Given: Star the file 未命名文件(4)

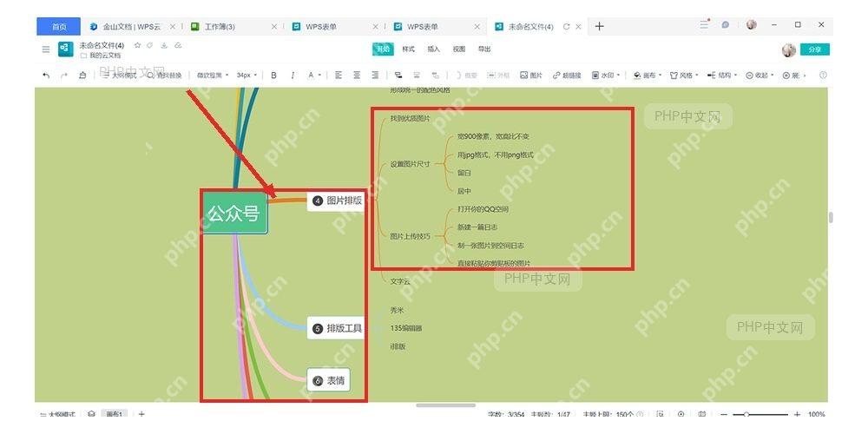Looking at the screenshot, I should [x=137, y=45].
